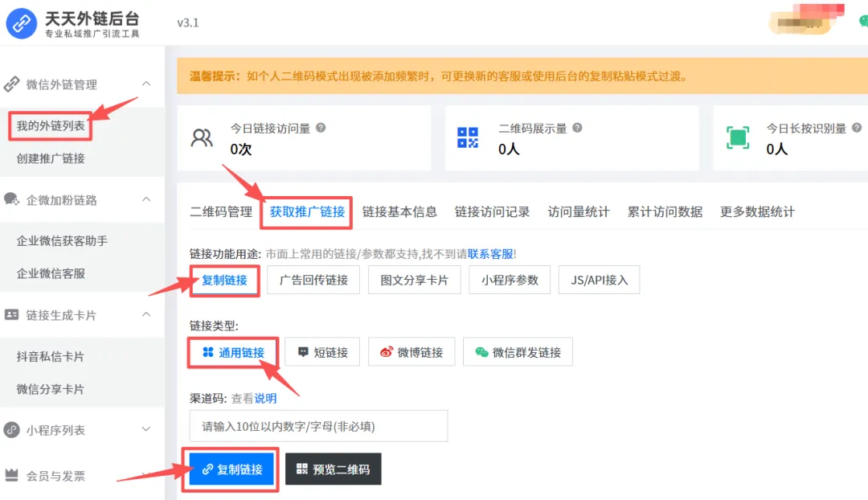Click the help icon beside 今日链接访问量
This screenshot has height=500, width=868.
coord(321,128)
